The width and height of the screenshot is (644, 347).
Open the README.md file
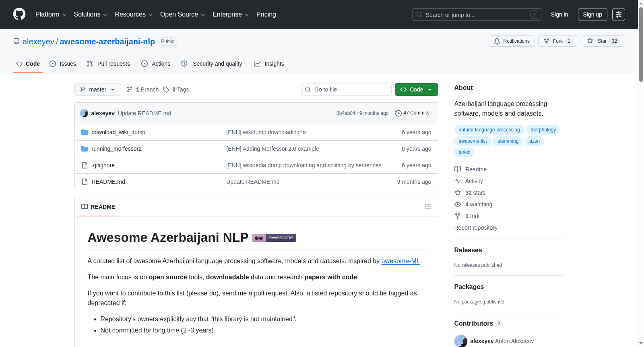[108, 182]
